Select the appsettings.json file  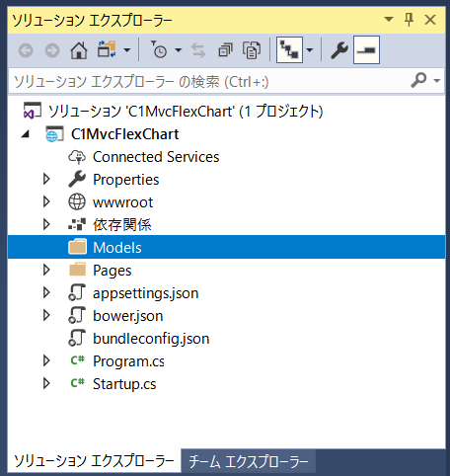click(x=146, y=293)
